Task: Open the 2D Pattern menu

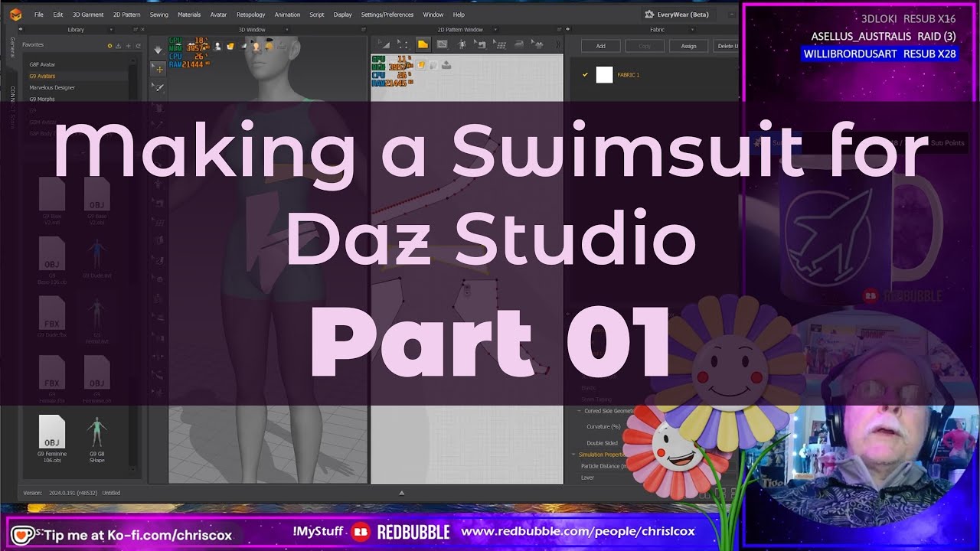Action: 126,15
